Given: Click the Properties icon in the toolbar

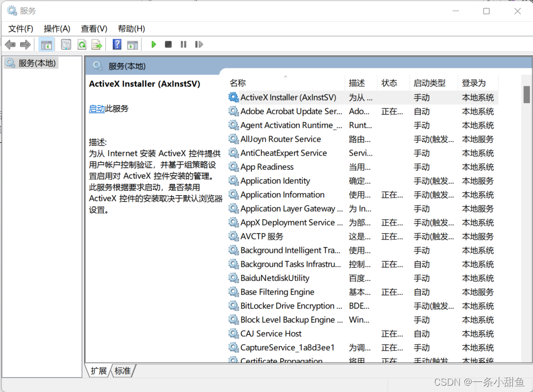Looking at the screenshot, I should (x=66, y=44).
